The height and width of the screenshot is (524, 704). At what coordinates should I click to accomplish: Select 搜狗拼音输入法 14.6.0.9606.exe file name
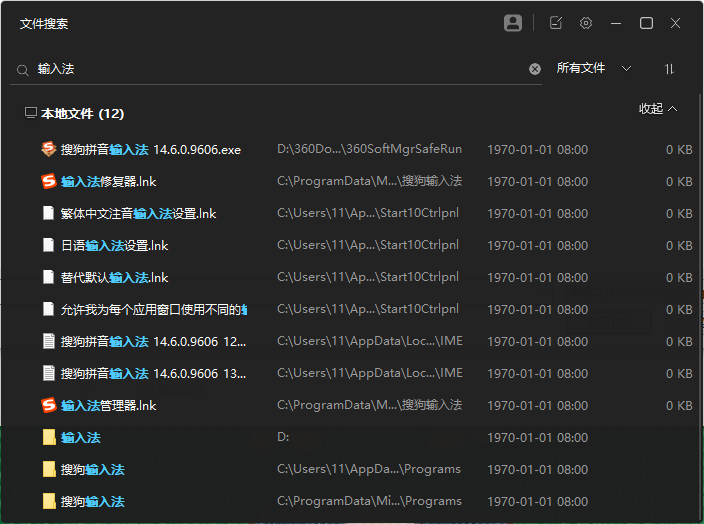pos(151,150)
